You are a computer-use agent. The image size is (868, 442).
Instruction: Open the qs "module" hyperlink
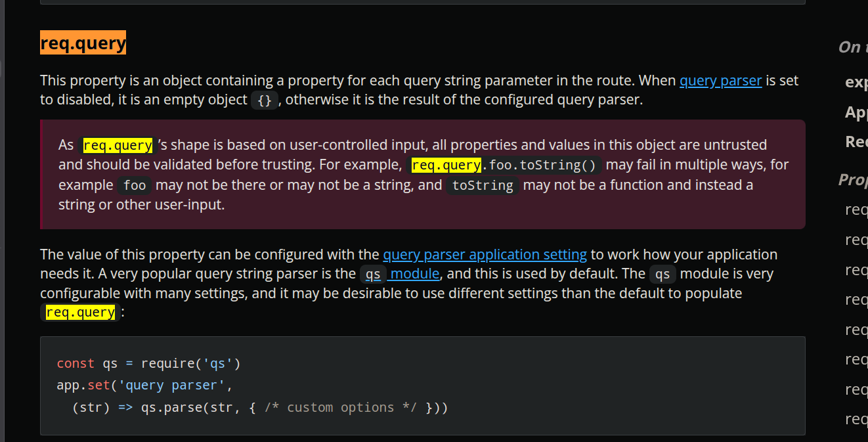tap(414, 273)
